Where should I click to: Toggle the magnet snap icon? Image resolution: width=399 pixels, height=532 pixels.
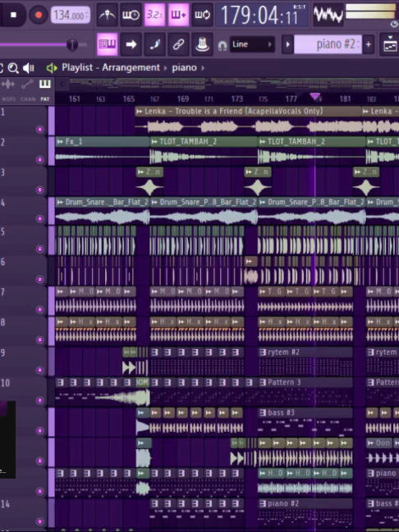pyautogui.click(x=222, y=45)
